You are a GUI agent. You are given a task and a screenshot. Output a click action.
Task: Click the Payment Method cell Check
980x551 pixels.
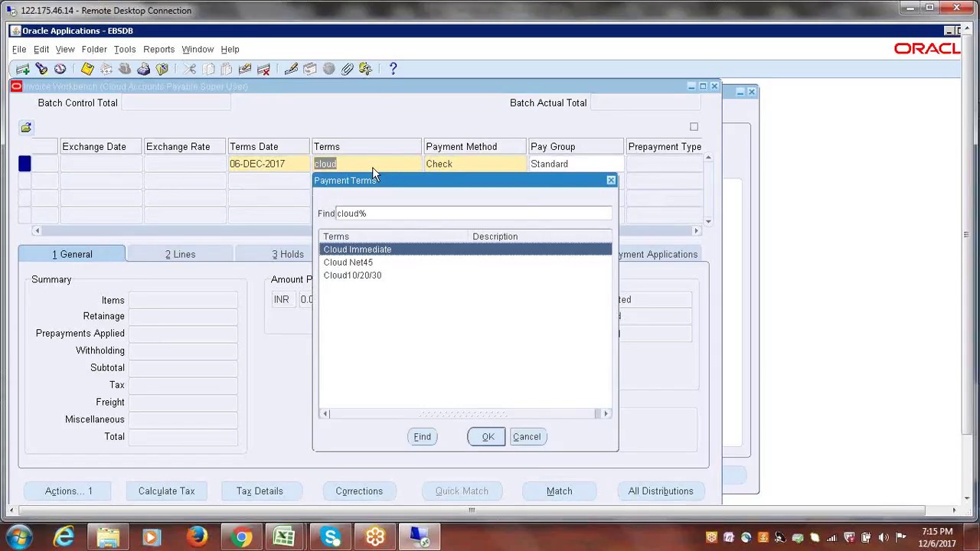point(475,164)
